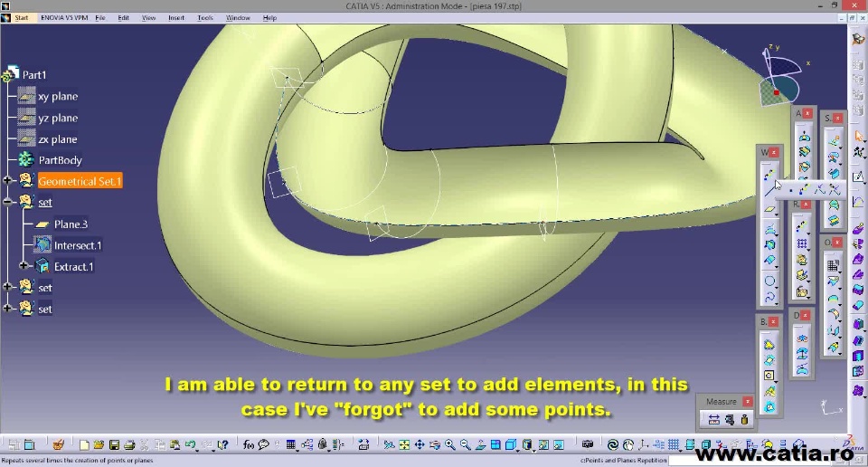Collapse the expanded 'set' node
The image size is (868, 467).
pyautogui.click(x=7, y=202)
